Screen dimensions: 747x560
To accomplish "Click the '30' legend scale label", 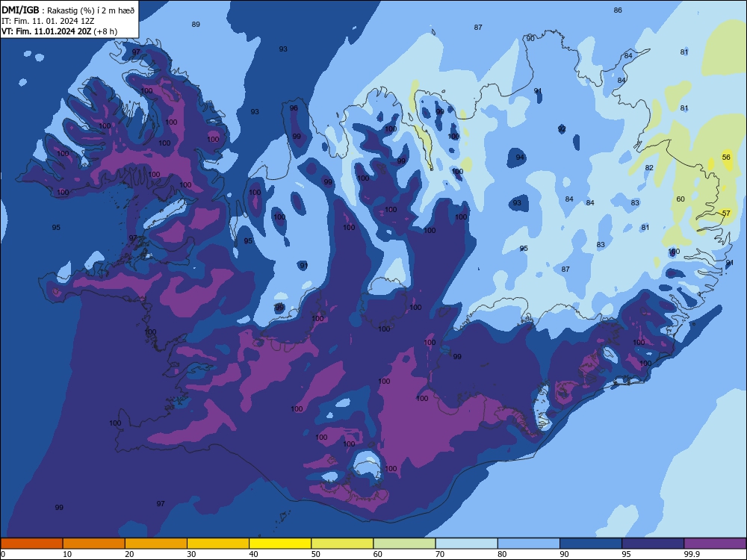I will pos(191,554).
